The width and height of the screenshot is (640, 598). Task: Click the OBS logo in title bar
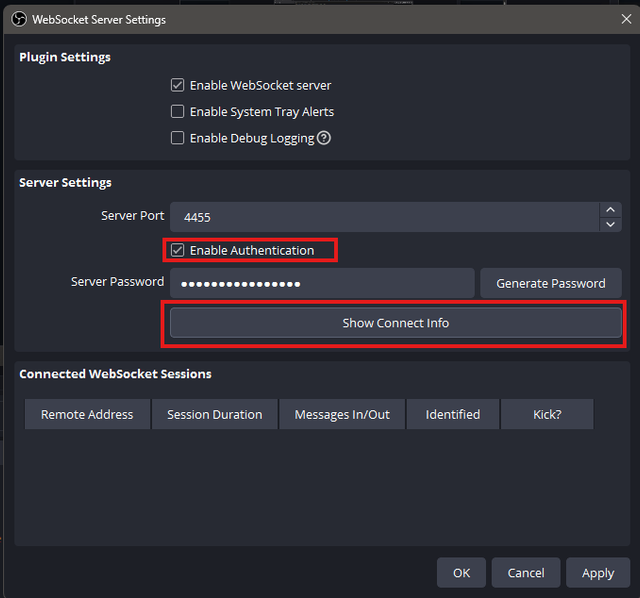coord(19,19)
